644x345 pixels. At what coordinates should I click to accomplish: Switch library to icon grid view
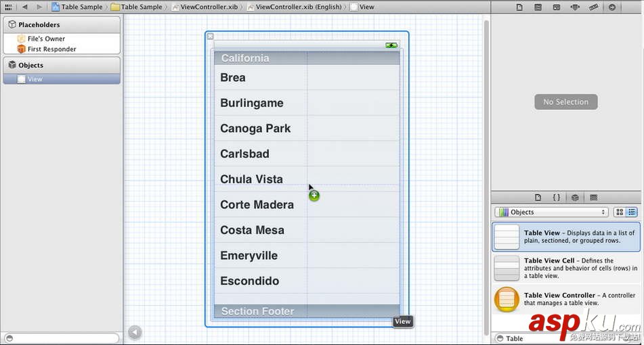coord(620,212)
